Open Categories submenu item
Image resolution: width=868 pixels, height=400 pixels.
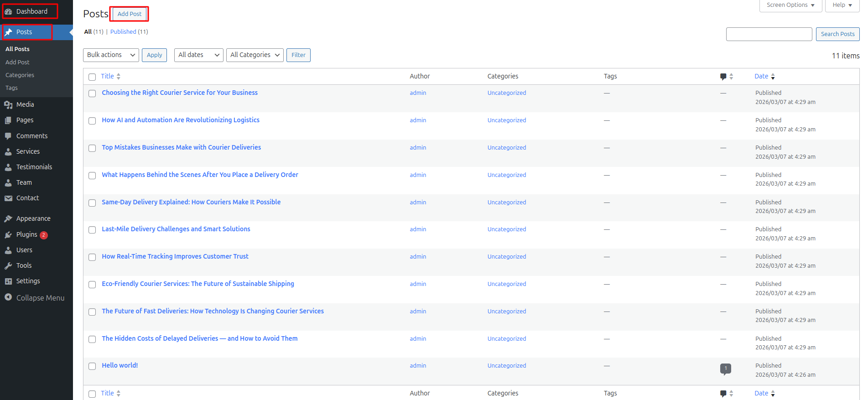point(20,75)
